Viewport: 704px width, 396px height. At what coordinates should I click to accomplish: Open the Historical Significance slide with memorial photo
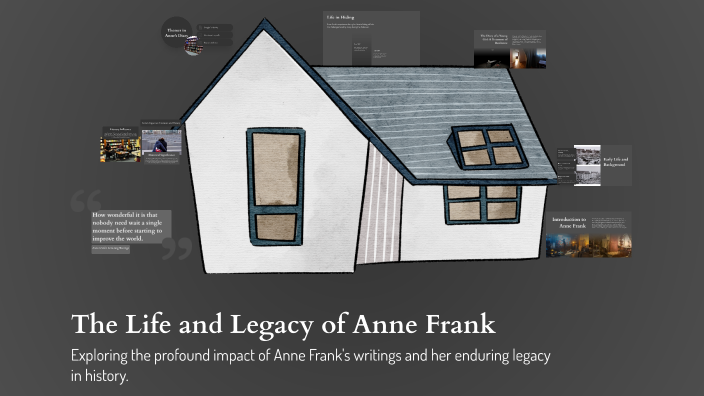[161, 142]
